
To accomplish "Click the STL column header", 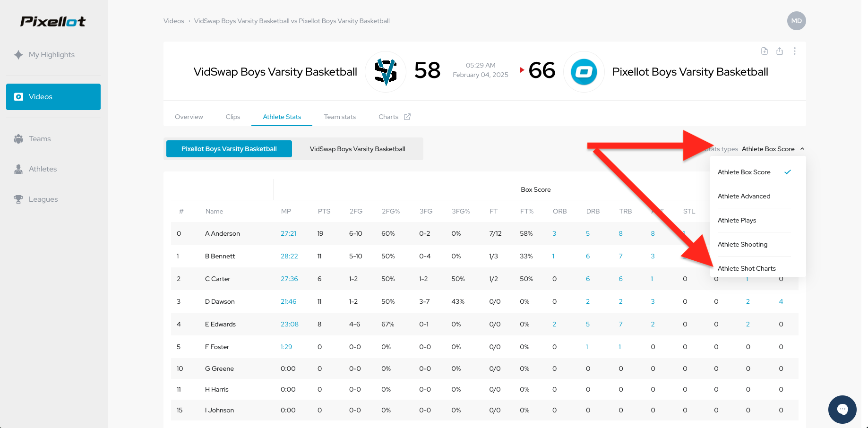I will (689, 211).
